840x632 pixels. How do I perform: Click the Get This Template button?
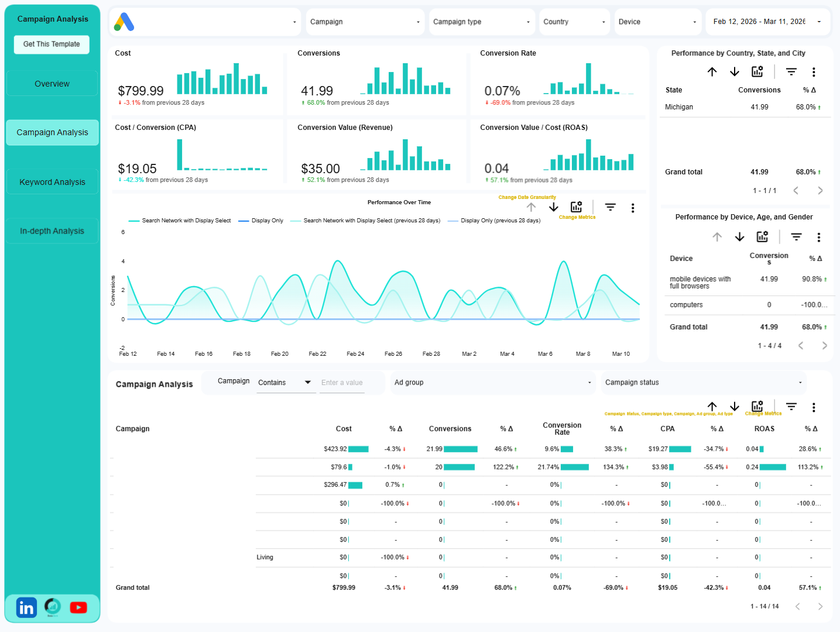click(x=51, y=44)
